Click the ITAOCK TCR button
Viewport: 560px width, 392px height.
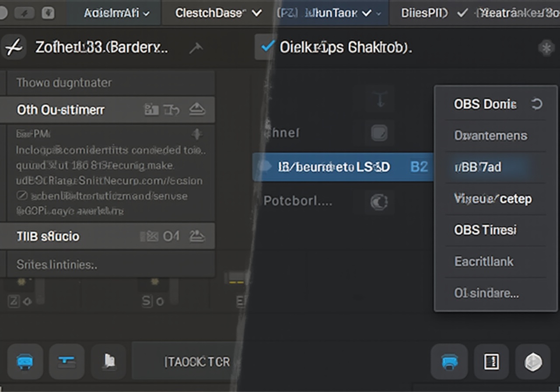[197, 362]
